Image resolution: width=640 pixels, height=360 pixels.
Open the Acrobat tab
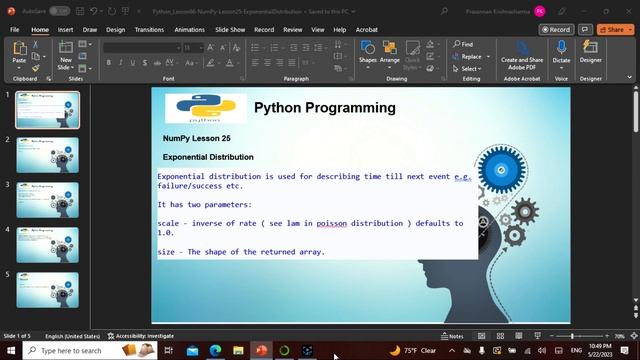click(367, 30)
